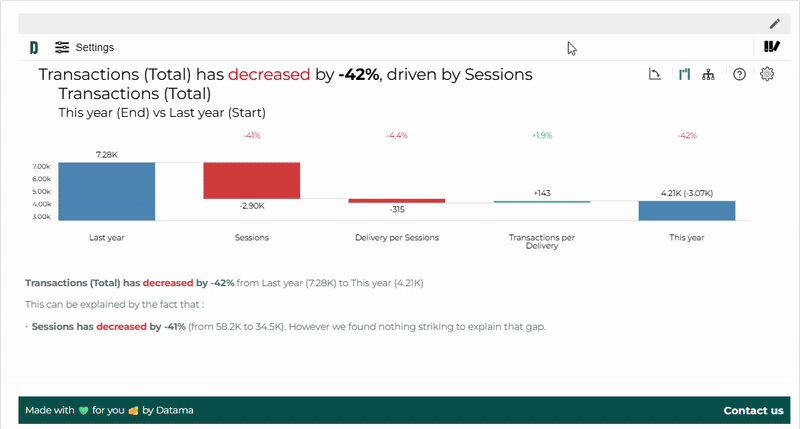Image resolution: width=800 pixels, height=429 pixels.
Task: Click the Made with Datama footer text
Action: [109, 410]
